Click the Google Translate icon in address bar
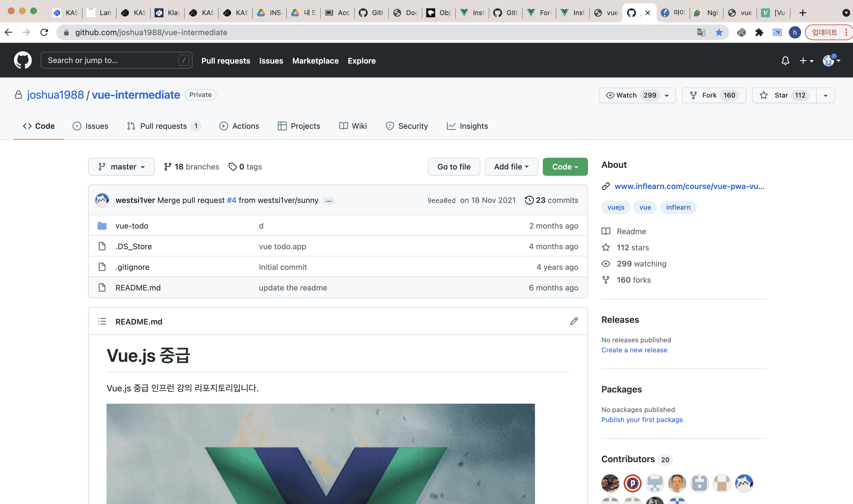The image size is (853, 504). pyautogui.click(x=701, y=32)
